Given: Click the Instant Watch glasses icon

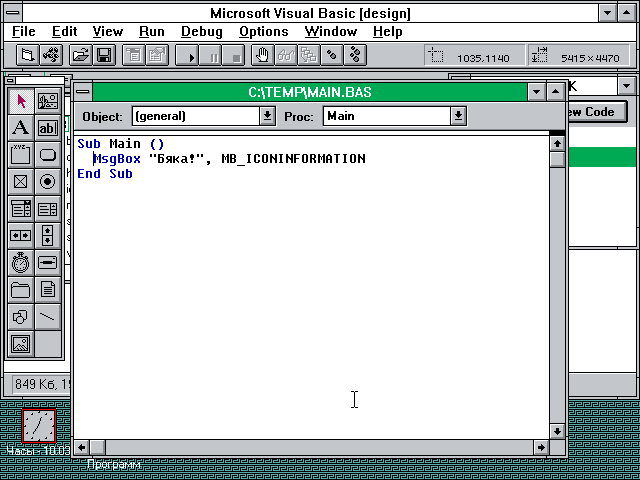Looking at the screenshot, I should point(286,55).
